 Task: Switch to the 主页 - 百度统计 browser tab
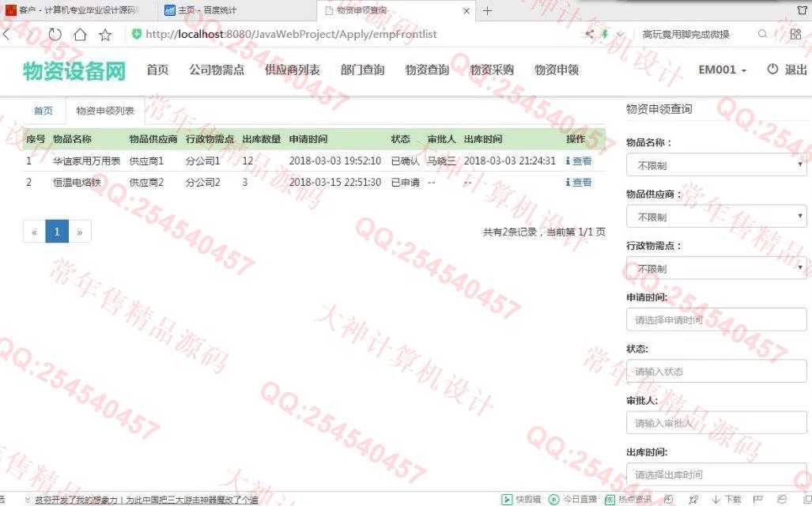236,10
